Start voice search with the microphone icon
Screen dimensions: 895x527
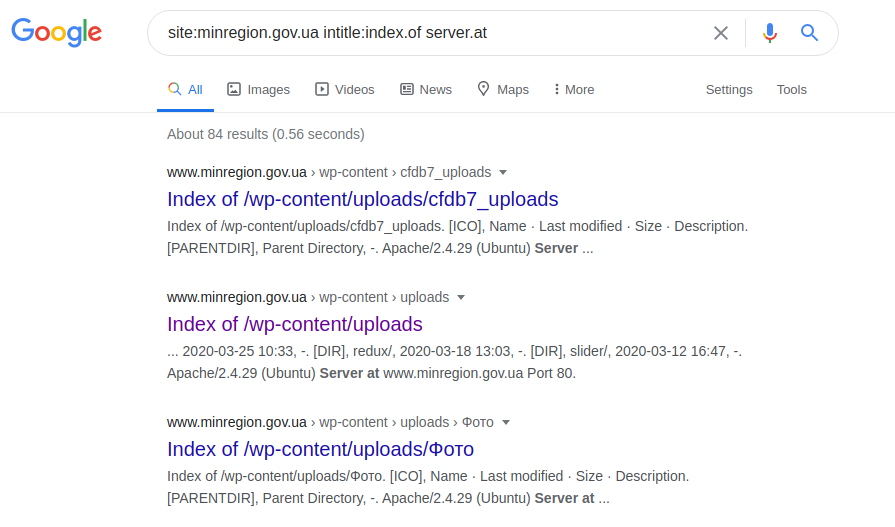point(769,33)
